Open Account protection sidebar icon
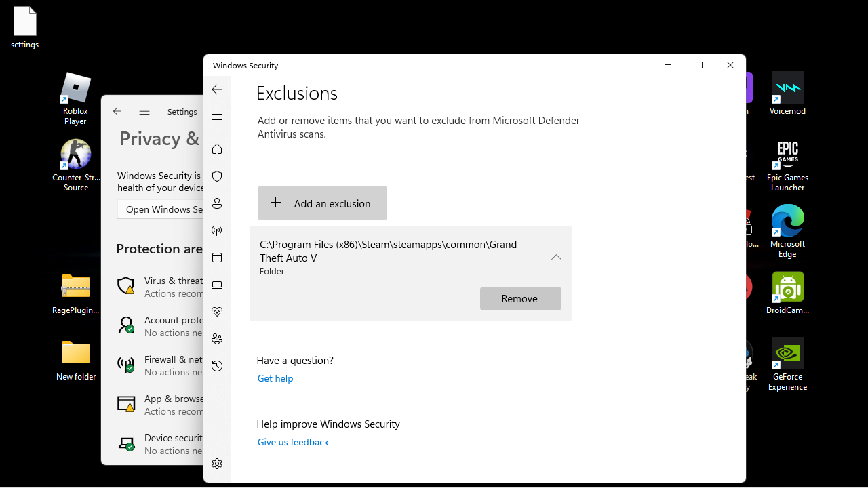Image resolution: width=868 pixels, height=488 pixels. tap(217, 203)
